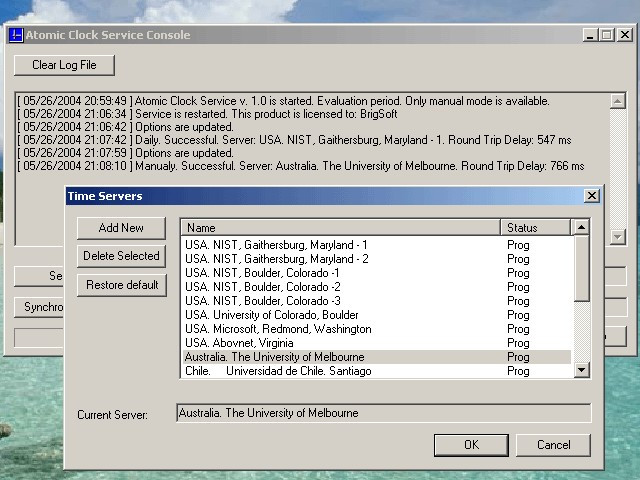Viewport: 640px width, 480px height.
Task: Click the server list scroll down arrow
Action: [x=581, y=370]
